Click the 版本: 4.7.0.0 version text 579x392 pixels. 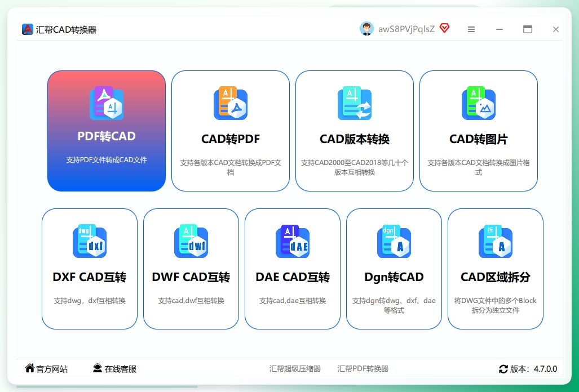533,369
